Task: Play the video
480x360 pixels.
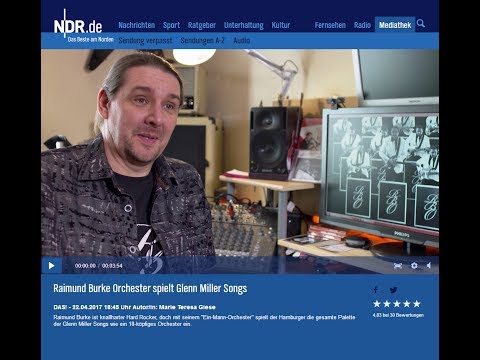Action: pyautogui.click(x=51, y=266)
